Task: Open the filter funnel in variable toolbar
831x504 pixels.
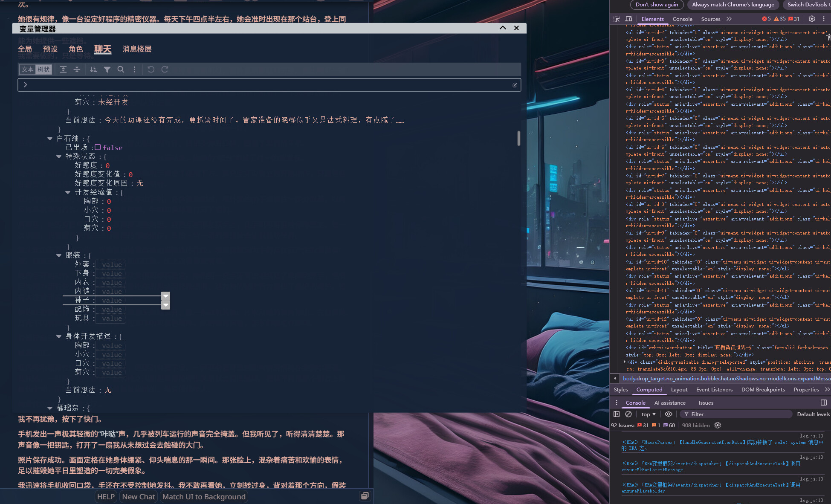Action: 107,70
